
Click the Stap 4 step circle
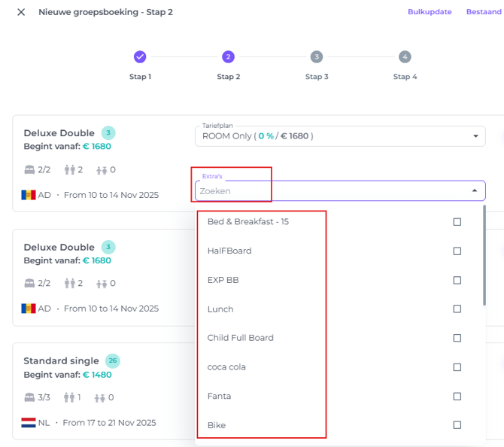click(x=405, y=57)
